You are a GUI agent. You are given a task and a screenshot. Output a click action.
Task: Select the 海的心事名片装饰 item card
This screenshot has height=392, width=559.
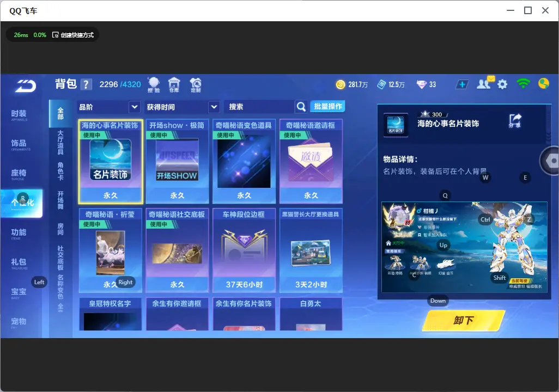pos(111,162)
